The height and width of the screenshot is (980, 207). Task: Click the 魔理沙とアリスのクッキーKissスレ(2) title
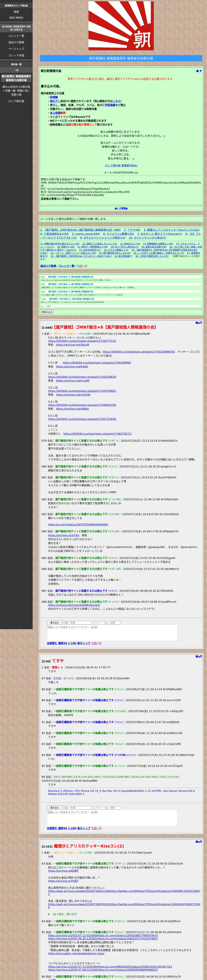coord(89,846)
